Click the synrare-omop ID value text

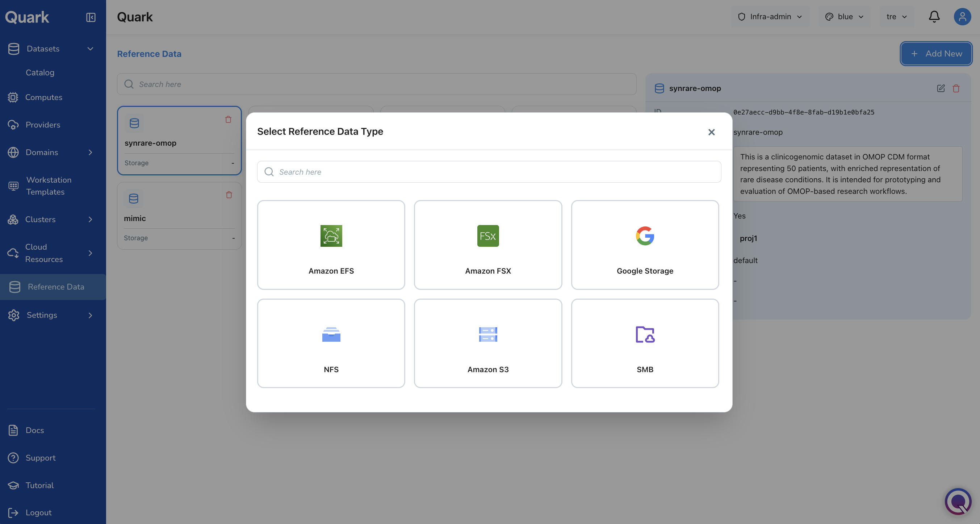pyautogui.click(x=804, y=112)
